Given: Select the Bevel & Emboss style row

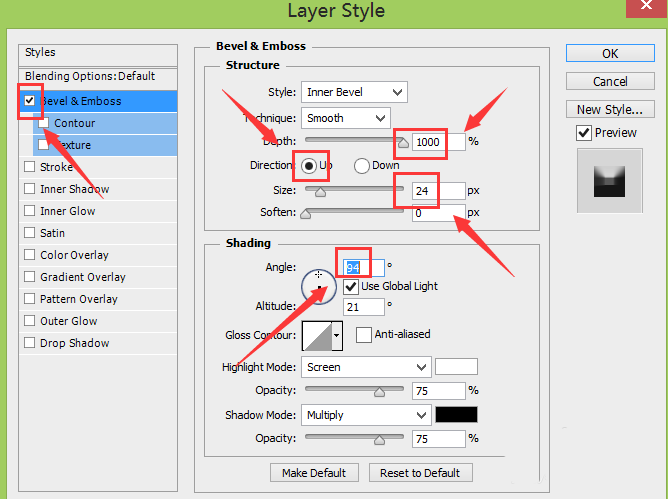Looking at the screenshot, I should [x=98, y=101].
